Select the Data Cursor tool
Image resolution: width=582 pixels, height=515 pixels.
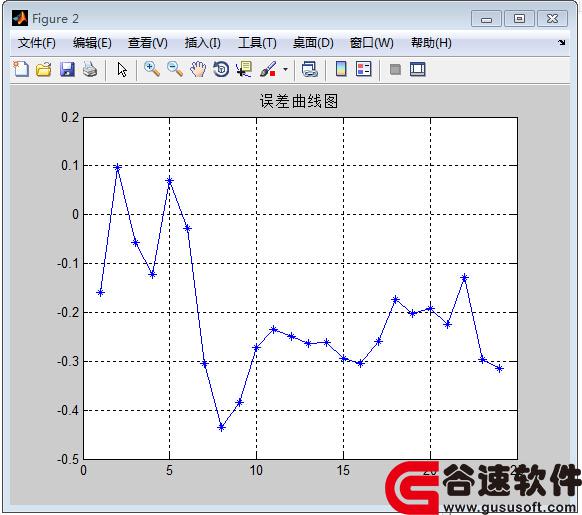(244, 69)
